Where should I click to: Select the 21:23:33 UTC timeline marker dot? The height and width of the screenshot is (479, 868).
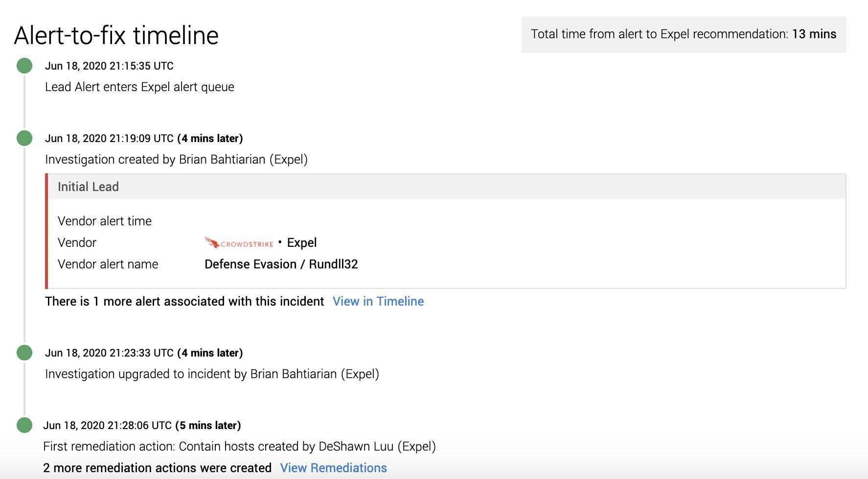pyautogui.click(x=24, y=353)
